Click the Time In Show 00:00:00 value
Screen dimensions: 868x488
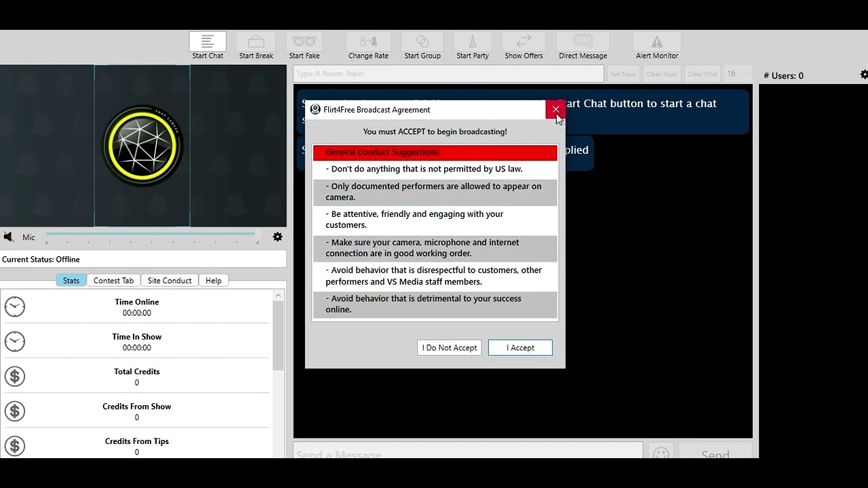point(137,348)
